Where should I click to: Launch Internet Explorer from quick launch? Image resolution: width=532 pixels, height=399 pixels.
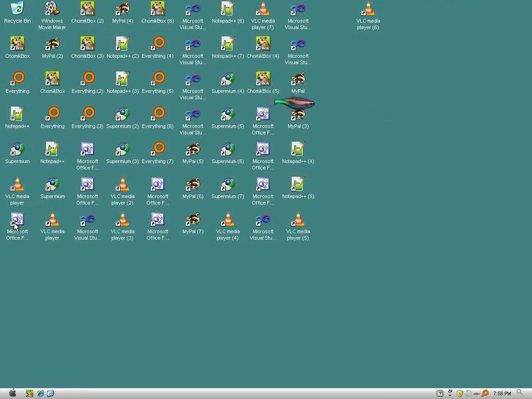[40, 393]
